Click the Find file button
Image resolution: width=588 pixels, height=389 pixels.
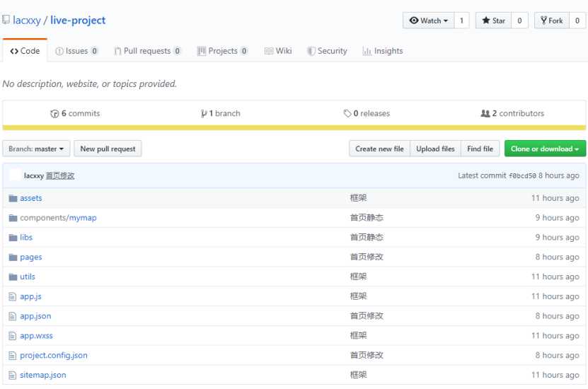[480, 149]
